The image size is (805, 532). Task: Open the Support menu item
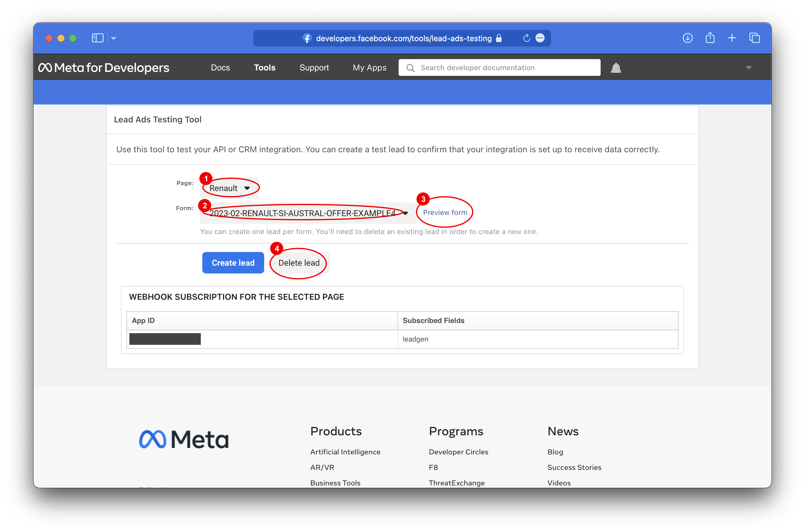point(314,68)
